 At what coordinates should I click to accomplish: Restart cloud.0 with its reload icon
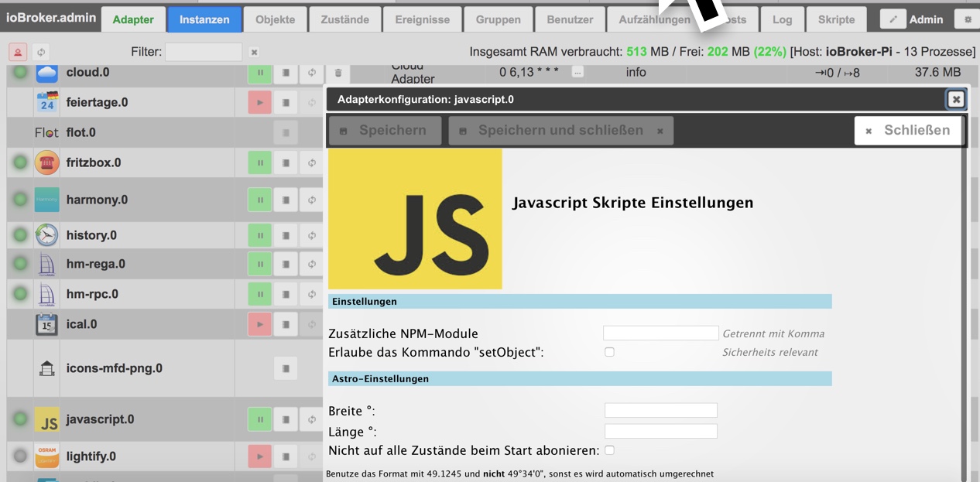click(311, 73)
